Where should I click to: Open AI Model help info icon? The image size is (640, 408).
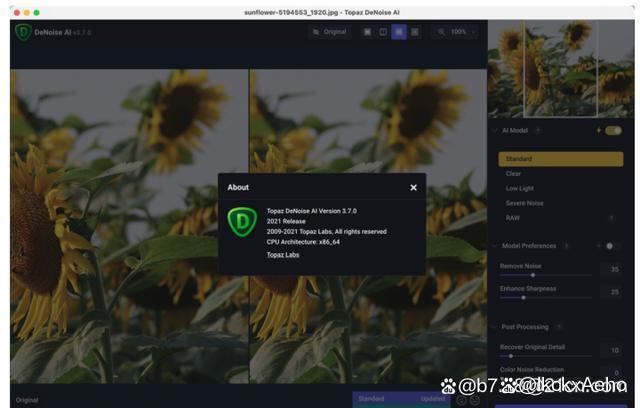(538, 131)
